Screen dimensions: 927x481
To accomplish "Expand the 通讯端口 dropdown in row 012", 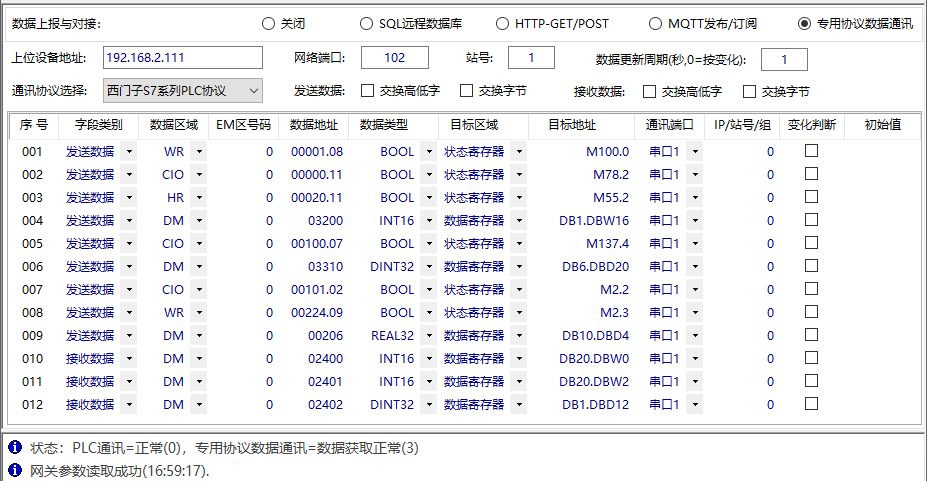I will pyautogui.click(x=694, y=405).
